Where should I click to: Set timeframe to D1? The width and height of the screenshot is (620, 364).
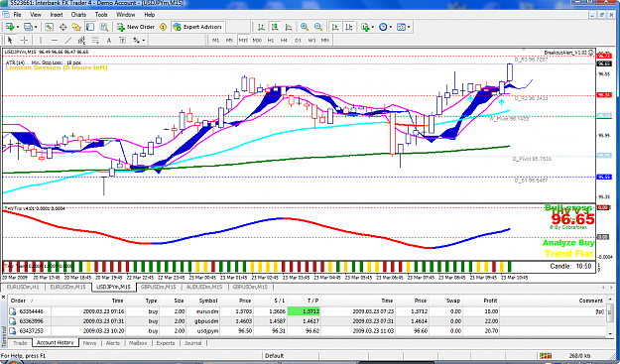[298, 40]
